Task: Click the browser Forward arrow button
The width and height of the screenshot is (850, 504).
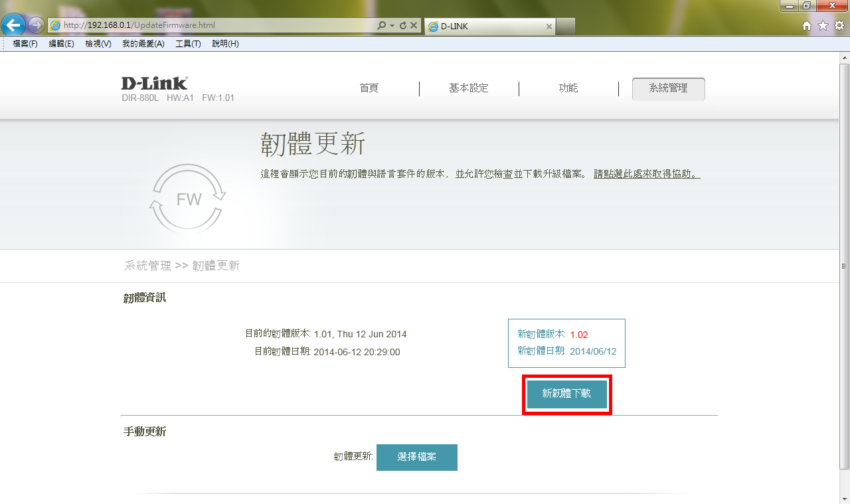Action: 36,25
